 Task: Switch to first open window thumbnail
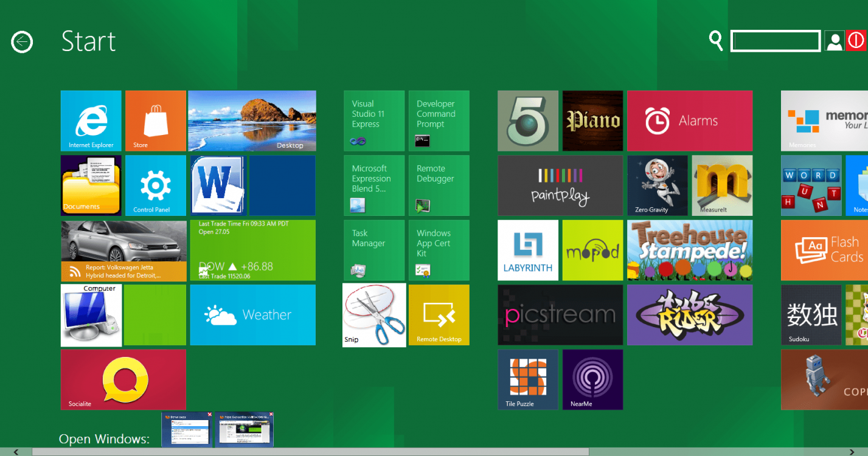[x=187, y=429]
